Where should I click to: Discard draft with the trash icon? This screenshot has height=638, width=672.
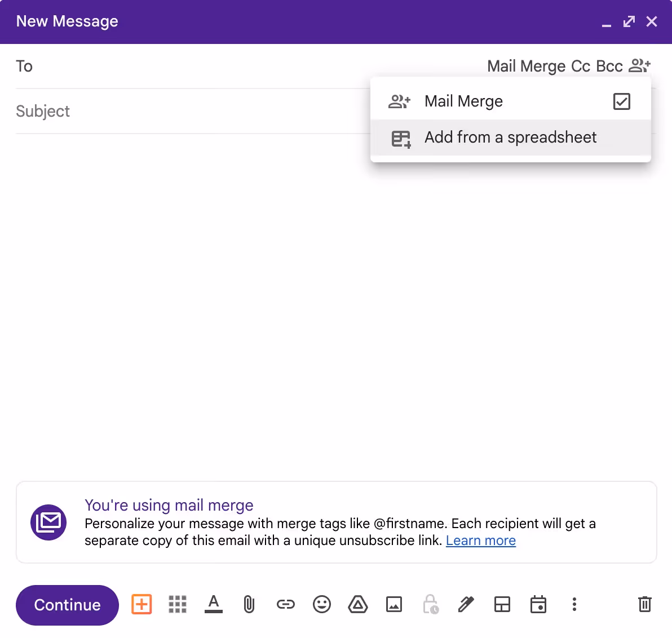click(x=644, y=605)
